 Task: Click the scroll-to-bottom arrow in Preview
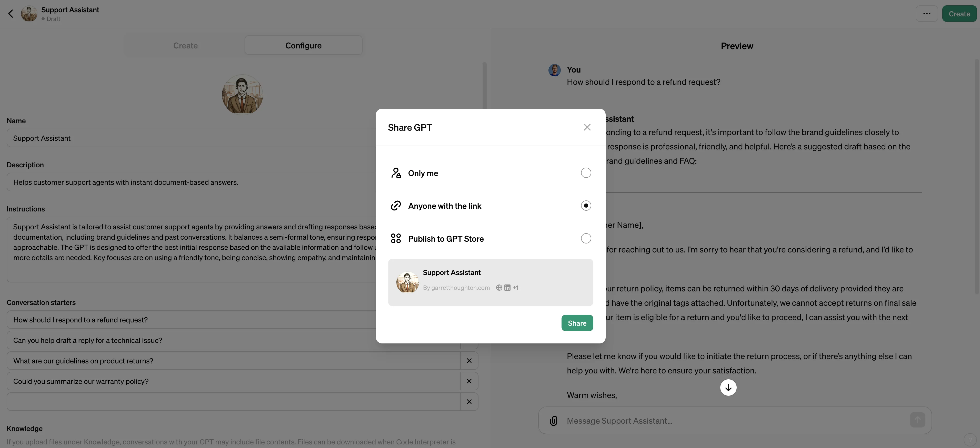coord(728,388)
